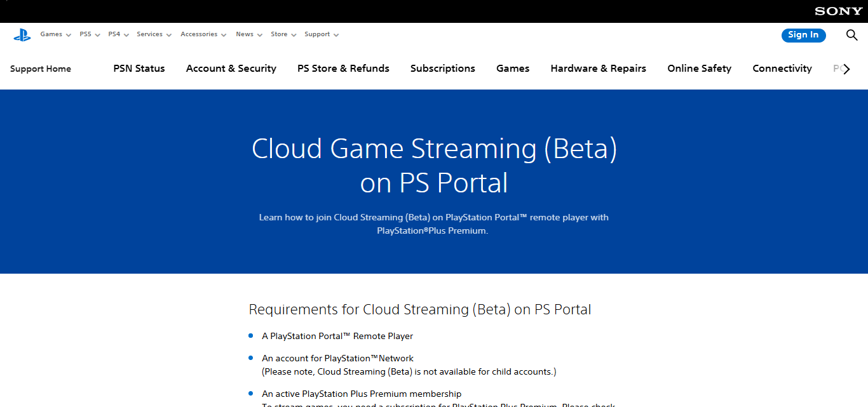Expand the Accessories dropdown menu
This screenshot has height=407, width=868.
(x=203, y=34)
